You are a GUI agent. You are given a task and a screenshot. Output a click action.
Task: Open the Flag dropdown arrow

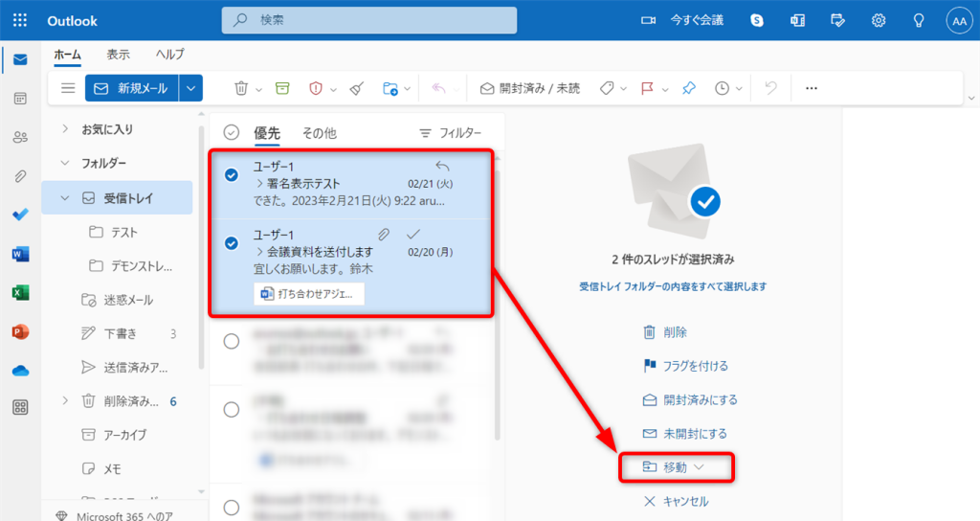pos(665,89)
